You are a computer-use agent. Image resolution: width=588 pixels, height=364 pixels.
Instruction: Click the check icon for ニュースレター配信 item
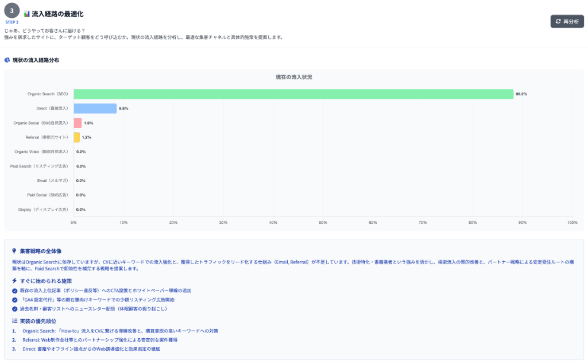point(14,309)
